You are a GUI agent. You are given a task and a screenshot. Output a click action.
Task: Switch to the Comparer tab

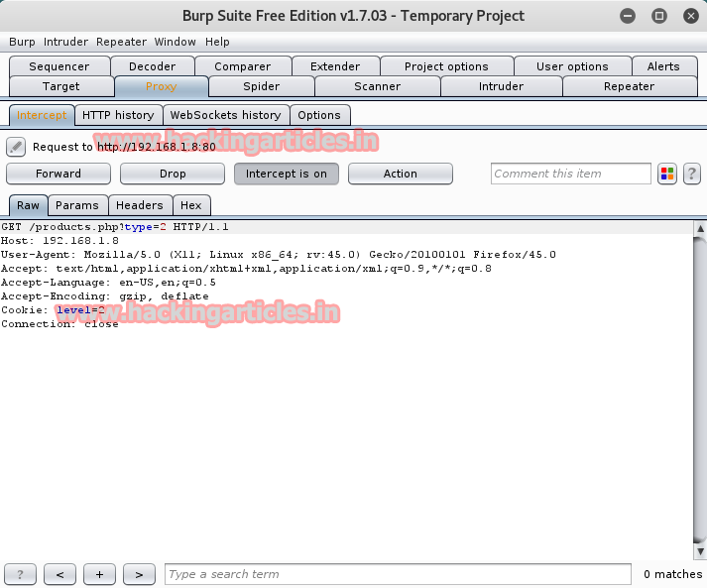(243, 66)
